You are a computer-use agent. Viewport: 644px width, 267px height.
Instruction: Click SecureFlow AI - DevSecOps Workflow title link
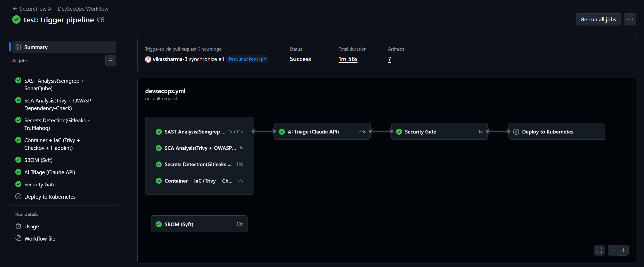click(64, 9)
